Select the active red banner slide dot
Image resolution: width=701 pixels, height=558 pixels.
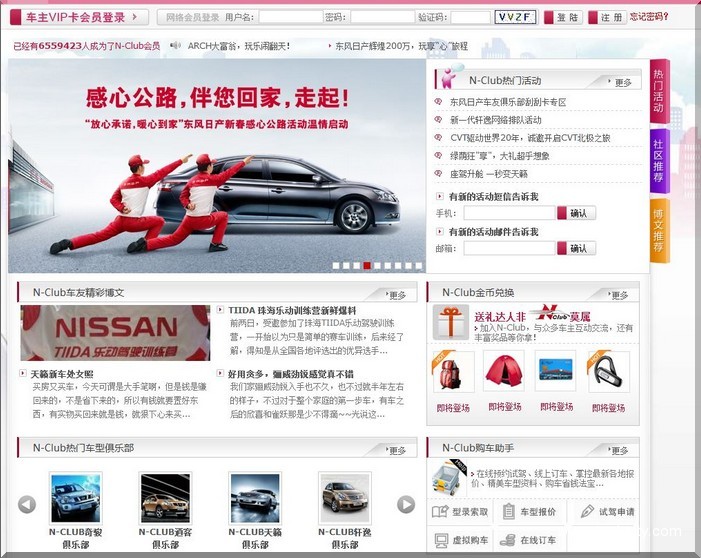[x=367, y=266]
